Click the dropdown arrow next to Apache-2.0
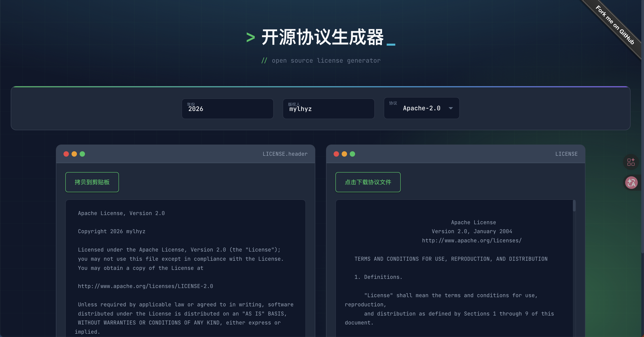Viewport: 644px width, 337px height. click(x=451, y=108)
